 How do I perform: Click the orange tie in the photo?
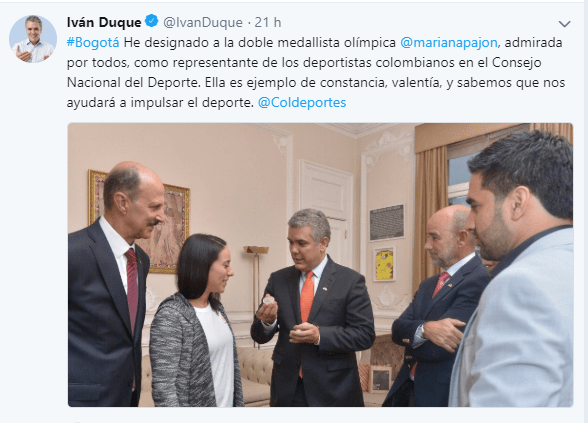pos(307,299)
